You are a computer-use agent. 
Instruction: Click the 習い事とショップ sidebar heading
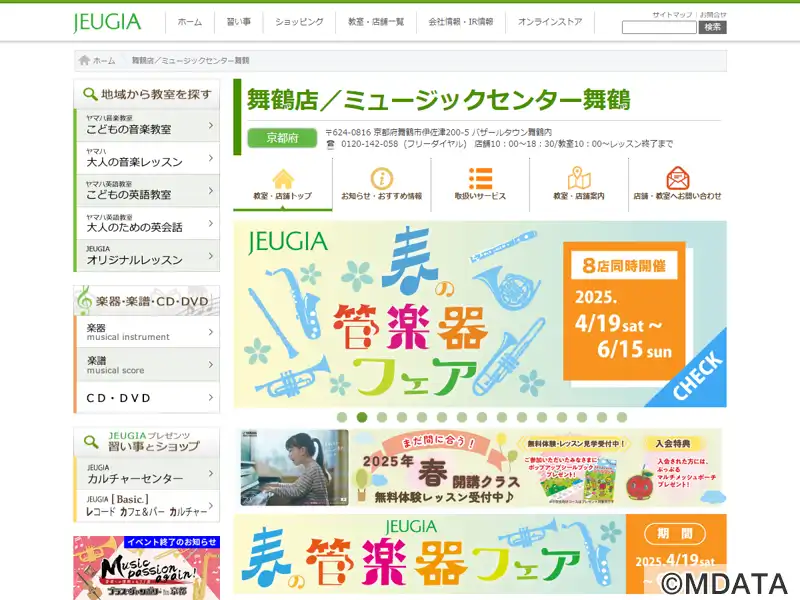tap(147, 442)
